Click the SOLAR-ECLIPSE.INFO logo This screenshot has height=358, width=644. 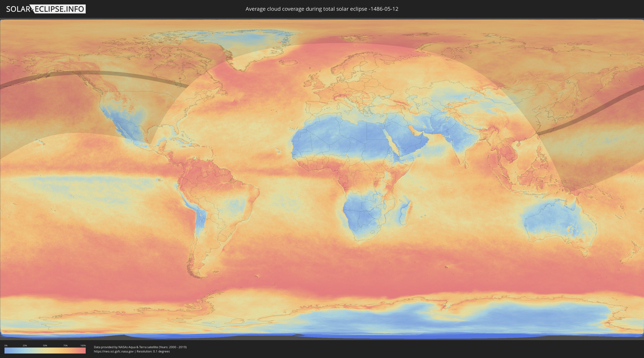pyautogui.click(x=46, y=9)
